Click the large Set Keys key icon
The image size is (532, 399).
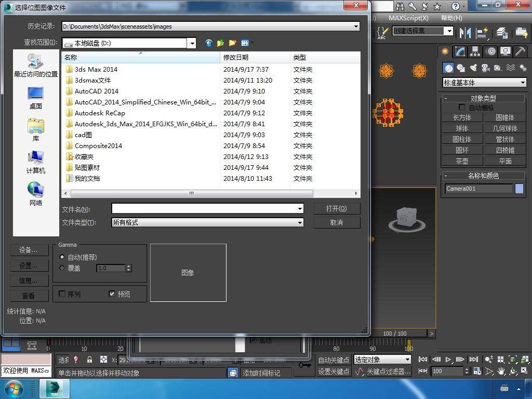[x=304, y=365]
